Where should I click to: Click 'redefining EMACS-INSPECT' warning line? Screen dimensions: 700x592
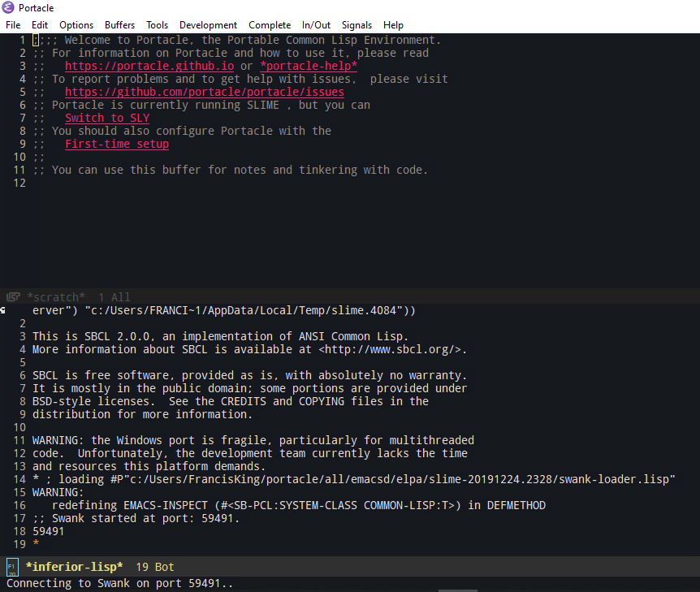pos(299,505)
